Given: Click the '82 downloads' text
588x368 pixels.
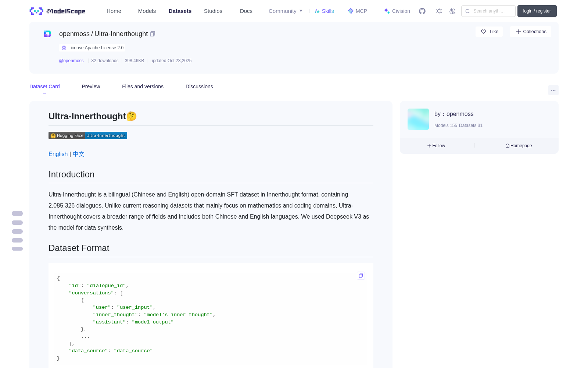Looking at the screenshot, I should (105, 61).
